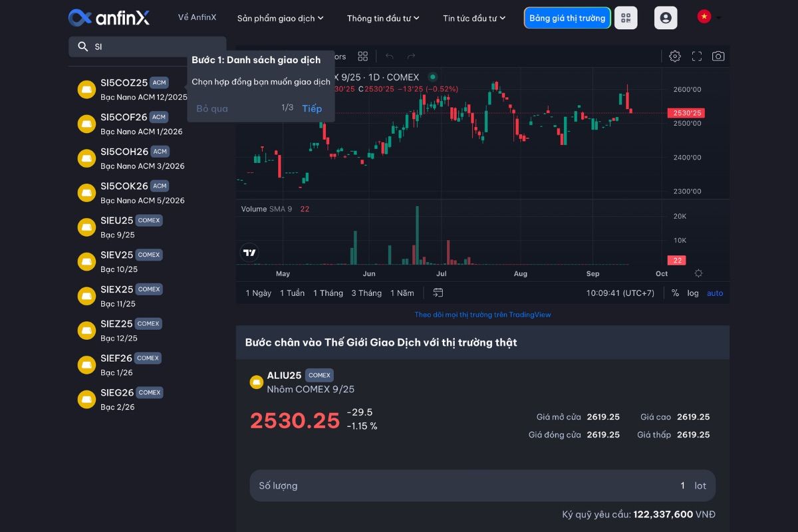798x532 pixels.
Task: Open the go-to-date icon below the chart
Action: click(x=438, y=293)
